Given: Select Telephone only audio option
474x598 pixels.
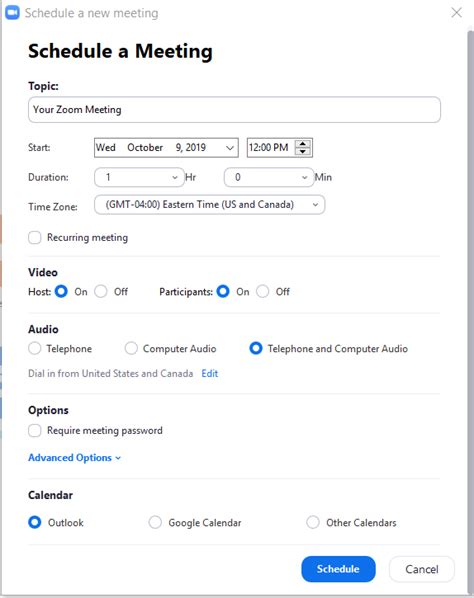Looking at the screenshot, I should (35, 349).
